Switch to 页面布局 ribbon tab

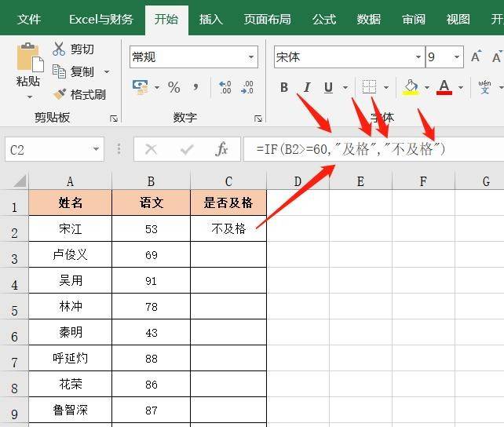[267, 20]
